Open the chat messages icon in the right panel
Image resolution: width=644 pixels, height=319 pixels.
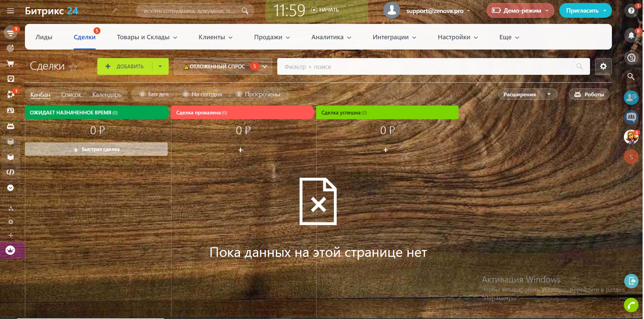click(631, 58)
